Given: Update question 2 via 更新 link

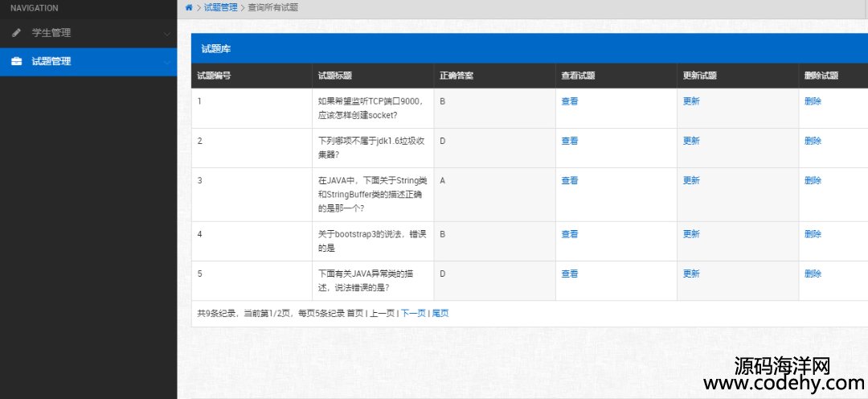Looking at the screenshot, I should click(x=691, y=141).
